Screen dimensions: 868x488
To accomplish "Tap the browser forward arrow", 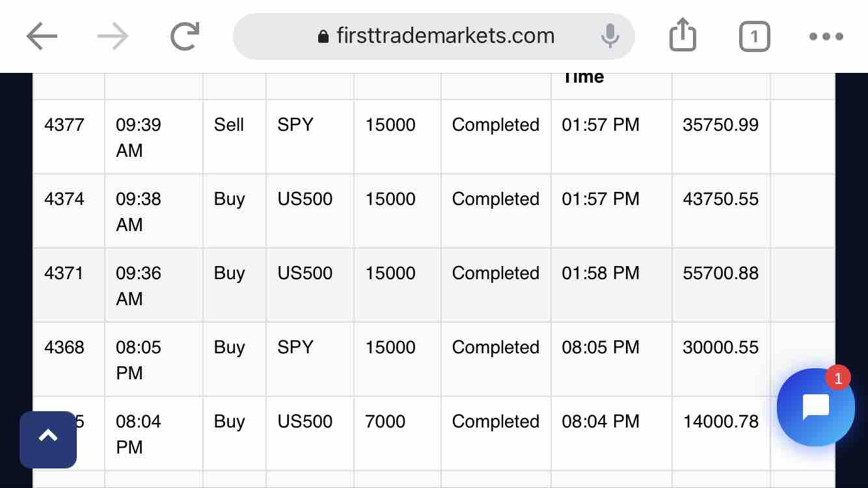I will pyautogui.click(x=113, y=36).
